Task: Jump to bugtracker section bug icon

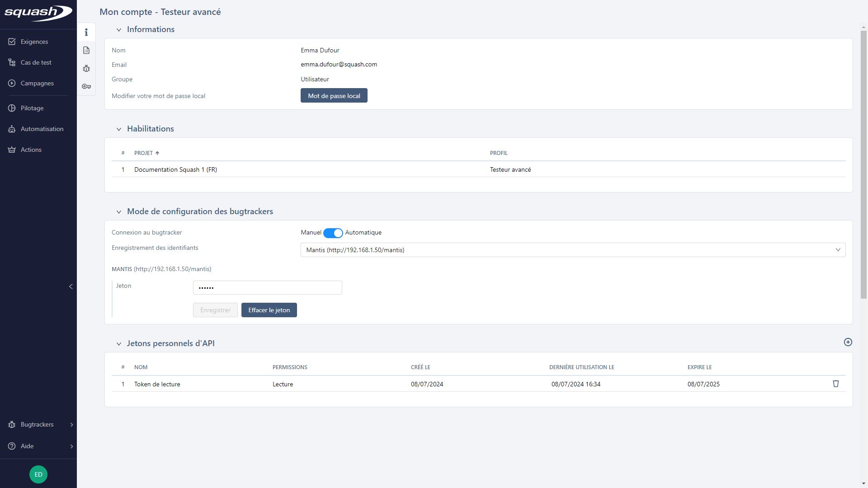Action: tap(86, 69)
